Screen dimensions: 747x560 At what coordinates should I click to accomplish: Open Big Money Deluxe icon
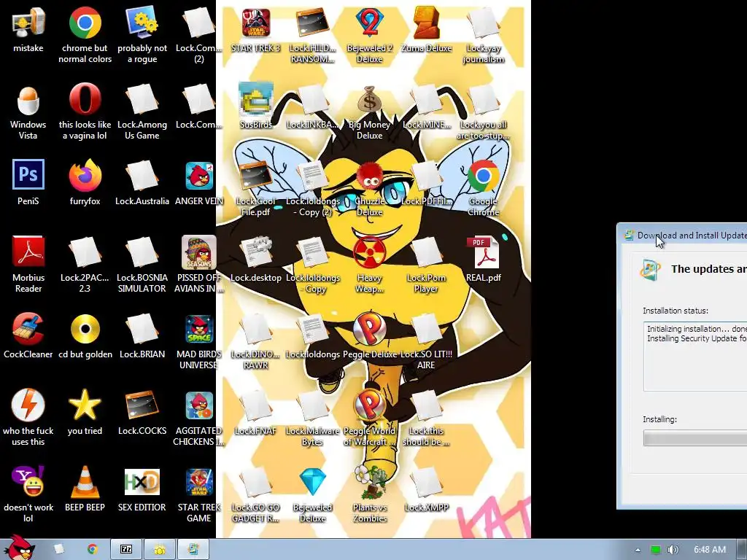(370, 99)
